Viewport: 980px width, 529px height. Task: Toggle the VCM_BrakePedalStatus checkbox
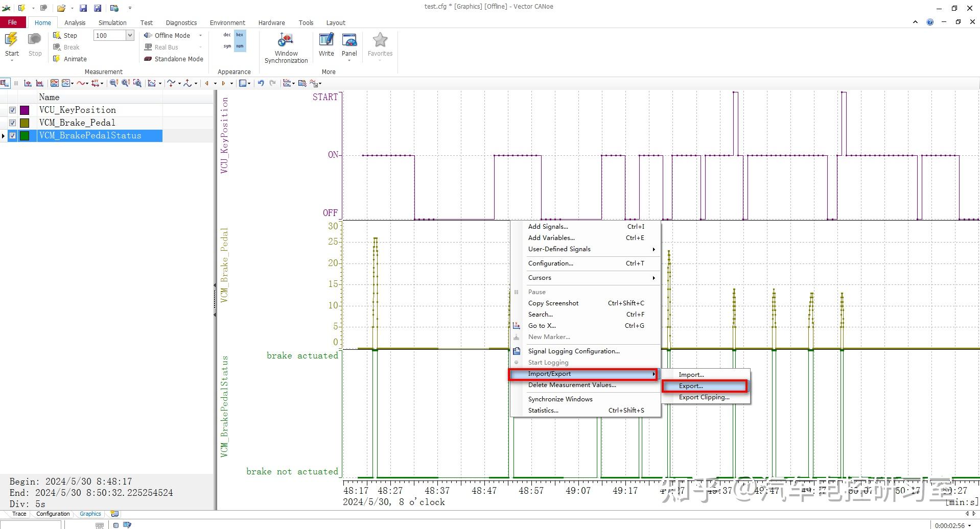pyautogui.click(x=13, y=135)
